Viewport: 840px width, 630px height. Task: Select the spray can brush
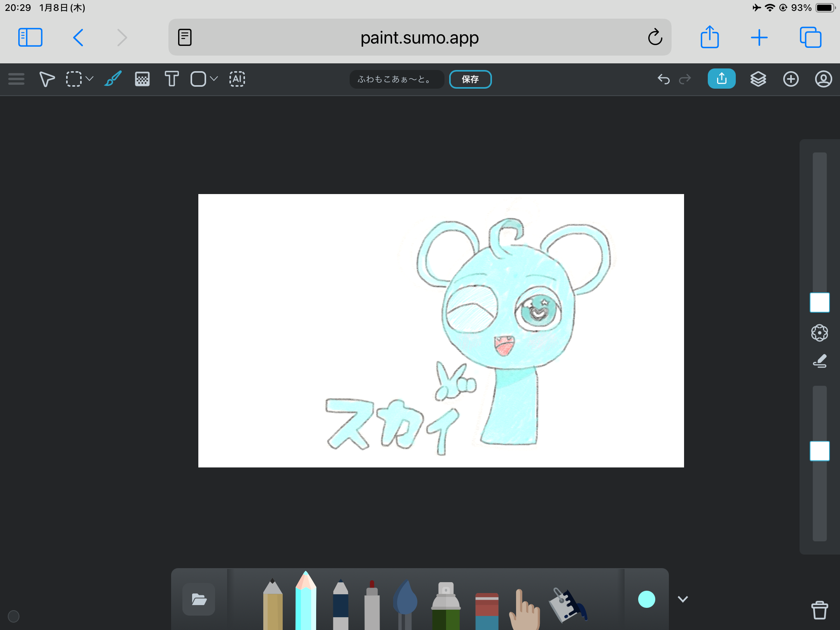[446, 607]
